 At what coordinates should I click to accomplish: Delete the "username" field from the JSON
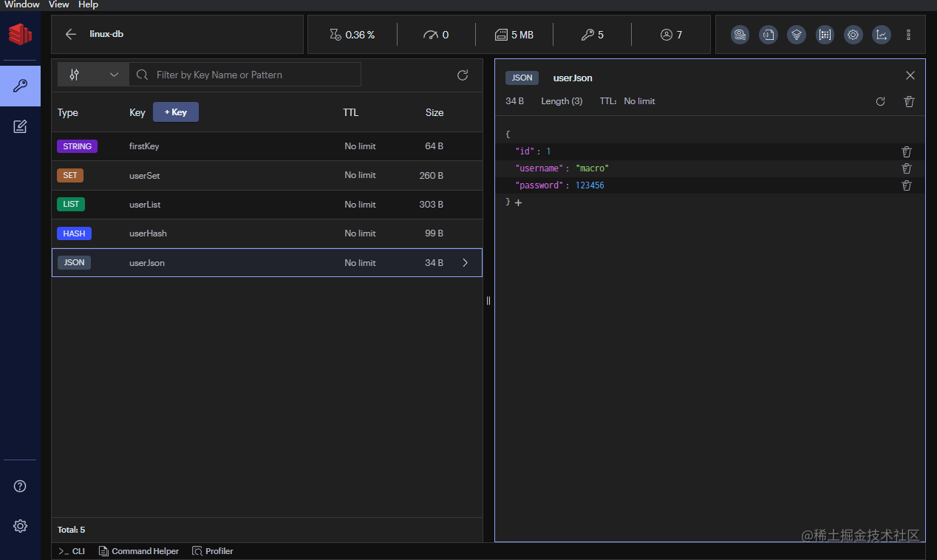pyautogui.click(x=907, y=168)
